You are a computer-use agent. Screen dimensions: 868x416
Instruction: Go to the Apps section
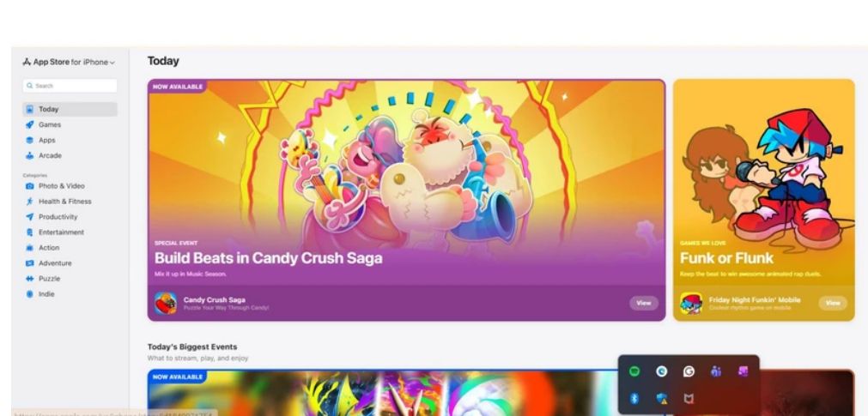pyautogui.click(x=46, y=140)
